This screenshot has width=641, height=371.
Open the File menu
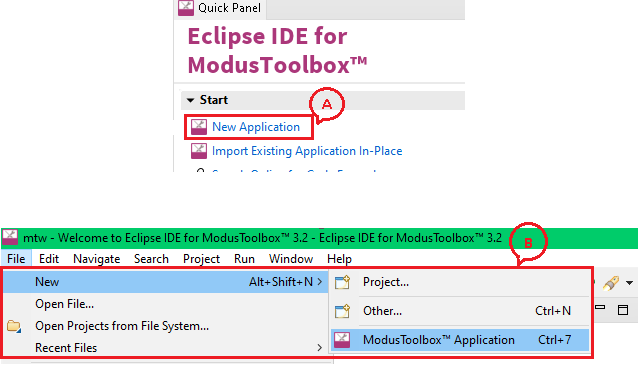tap(16, 259)
